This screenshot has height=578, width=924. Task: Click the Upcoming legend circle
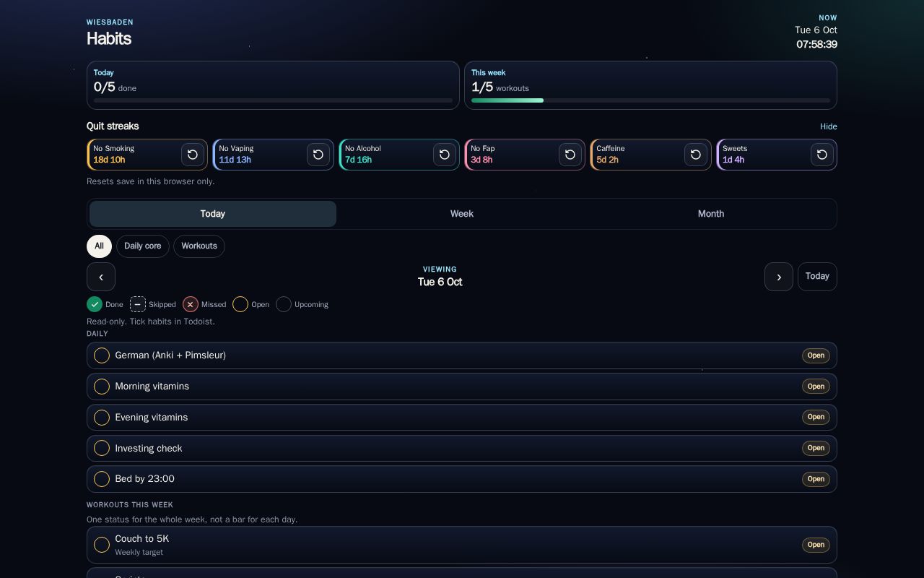pyautogui.click(x=284, y=304)
